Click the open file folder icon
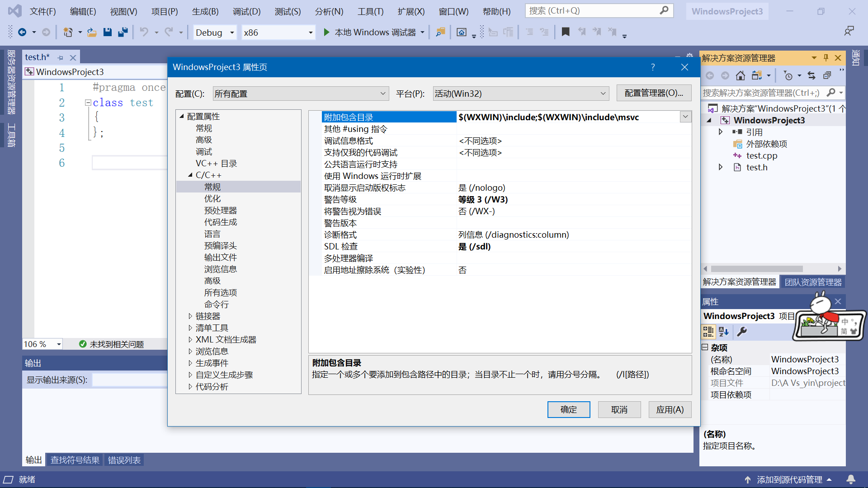Screen dimensions: 868x488 click(x=92, y=32)
